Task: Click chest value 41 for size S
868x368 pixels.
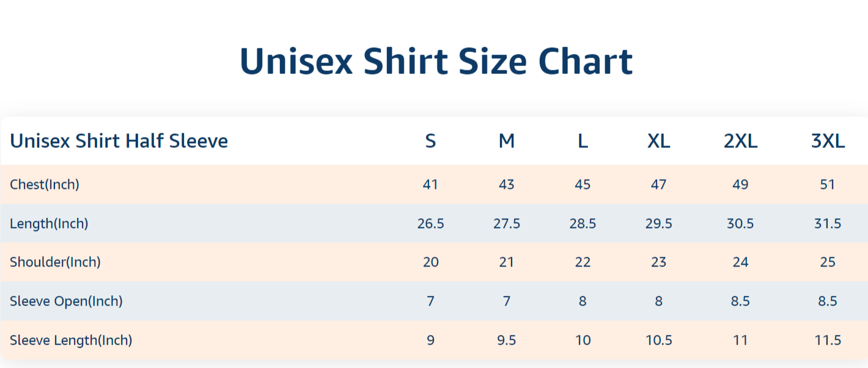Action: point(430,184)
